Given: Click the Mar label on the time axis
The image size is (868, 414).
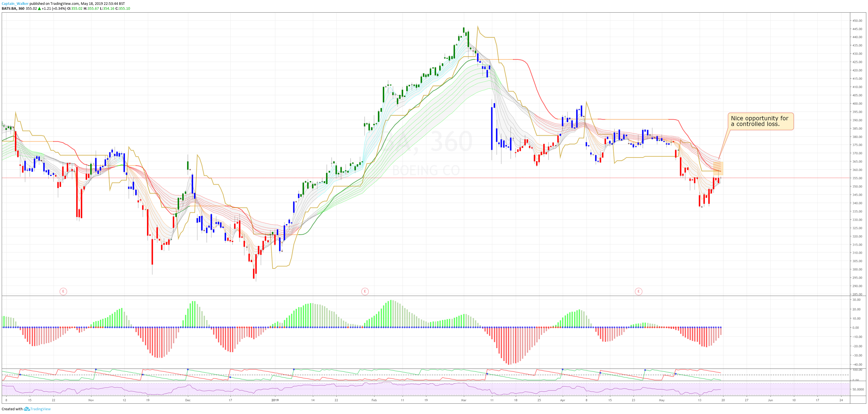Looking at the screenshot, I should [x=464, y=400].
